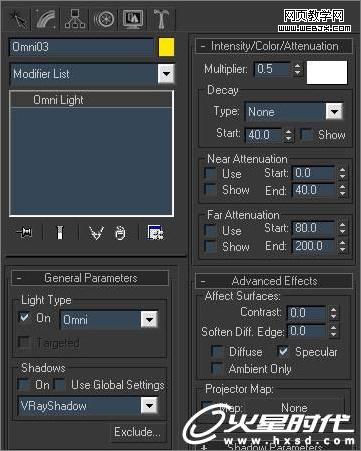
Task: Collapse the General Parameters rollout
Action: pyautogui.click(x=90, y=278)
